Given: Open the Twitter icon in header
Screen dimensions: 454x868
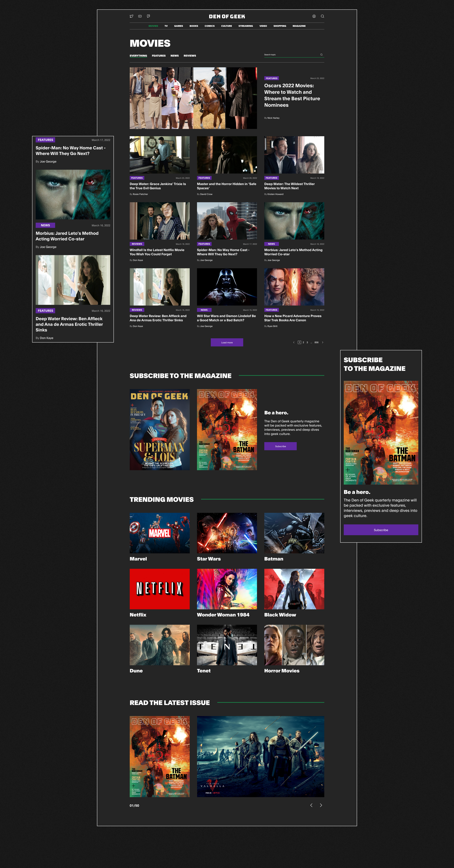Looking at the screenshot, I should pyautogui.click(x=131, y=16).
